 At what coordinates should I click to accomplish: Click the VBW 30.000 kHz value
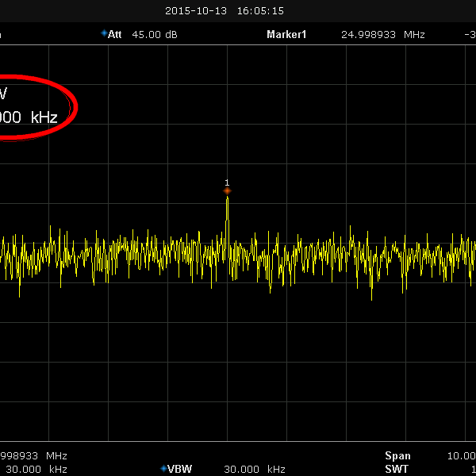[x=254, y=469]
